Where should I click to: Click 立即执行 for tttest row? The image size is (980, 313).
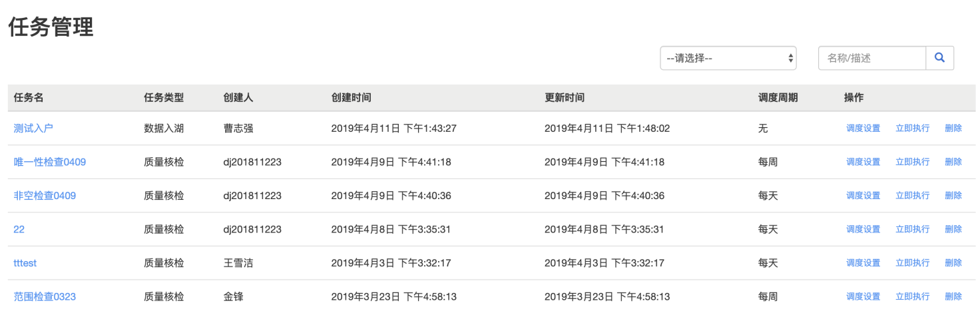(913, 263)
